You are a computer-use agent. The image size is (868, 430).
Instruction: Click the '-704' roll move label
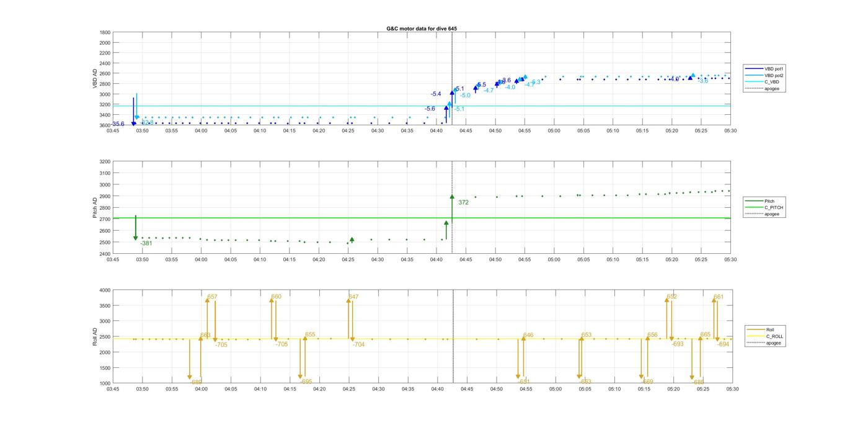358,344
